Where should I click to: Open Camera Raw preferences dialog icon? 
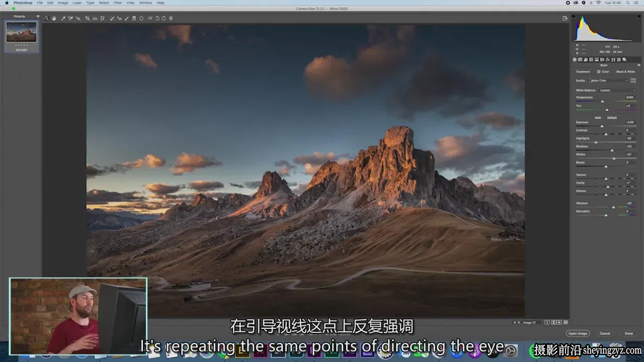pyautogui.click(x=150, y=18)
